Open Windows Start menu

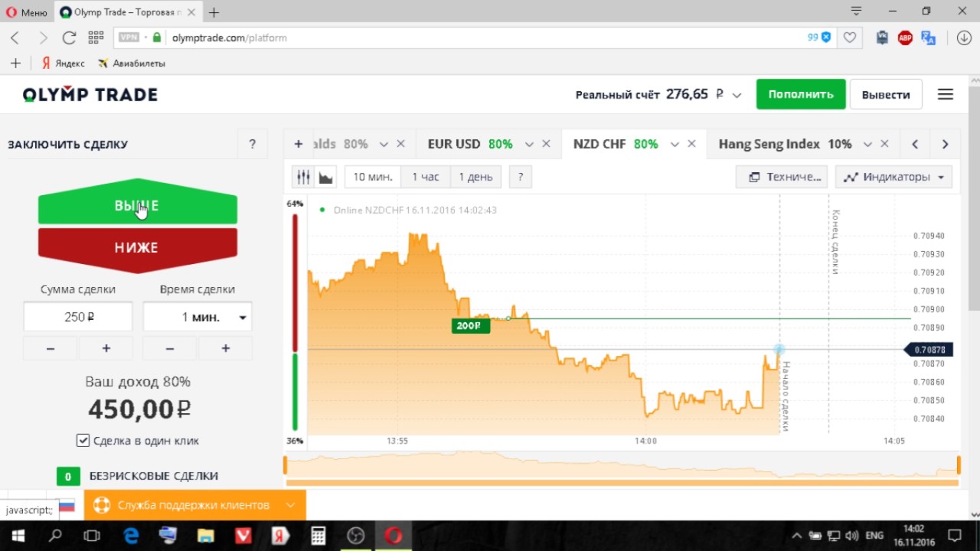pos(18,536)
